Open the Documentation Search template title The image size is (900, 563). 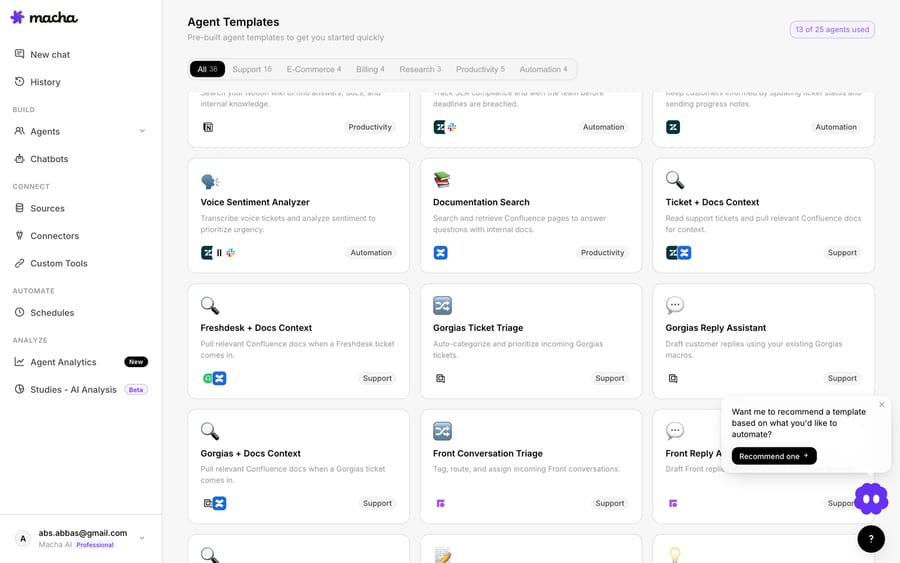coord(481,203)
